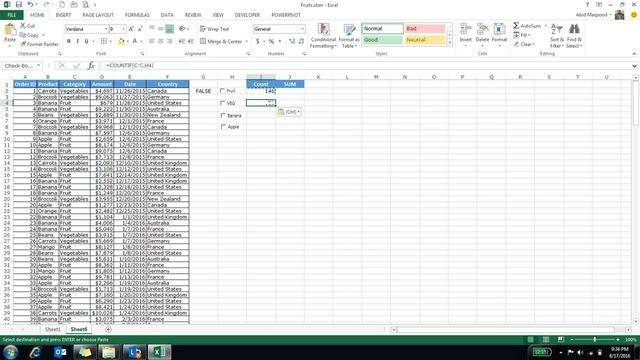640x360 pixels.
Task: Apply Underline formatting
Action: pyautogui.click(x=87, y=41)
